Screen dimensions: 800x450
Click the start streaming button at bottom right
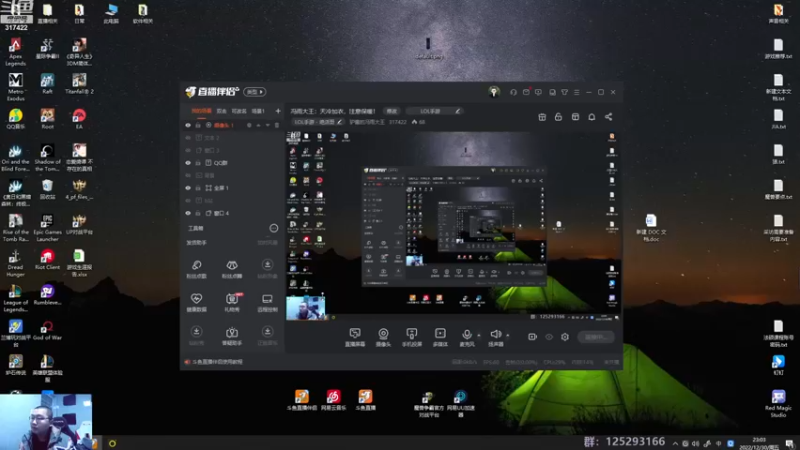tap(596, 337)
